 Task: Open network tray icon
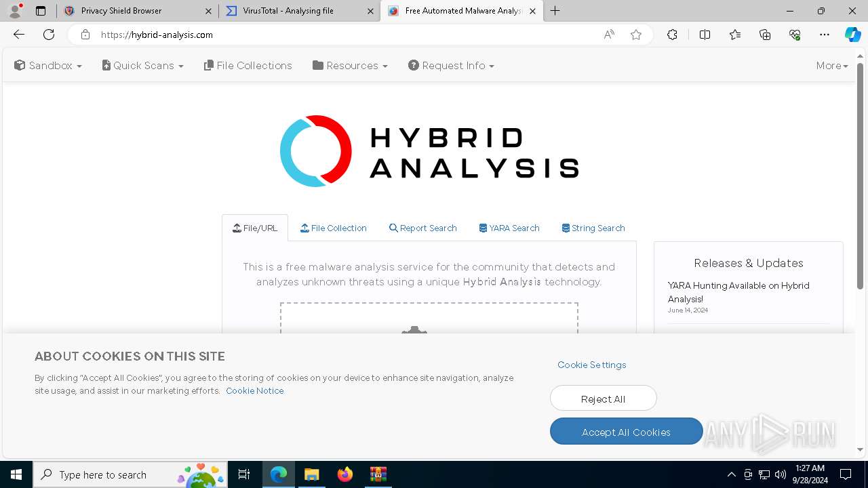(764, 474)
